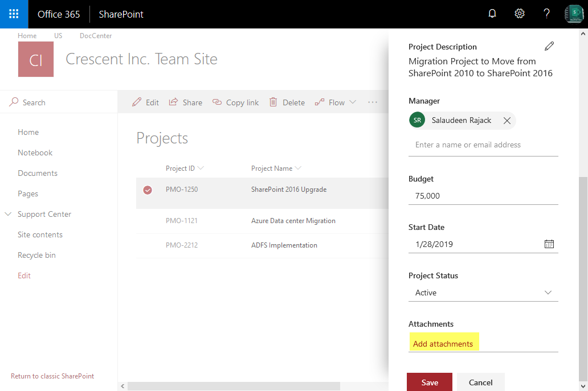The height and width of the screenshot is (391, 588).
Task: Save the project changes
Action: pos(429,381)
